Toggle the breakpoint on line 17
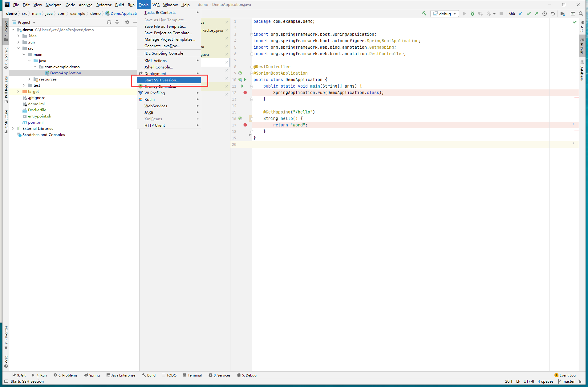This screenshot has width=588, height=387. point(245,125)
